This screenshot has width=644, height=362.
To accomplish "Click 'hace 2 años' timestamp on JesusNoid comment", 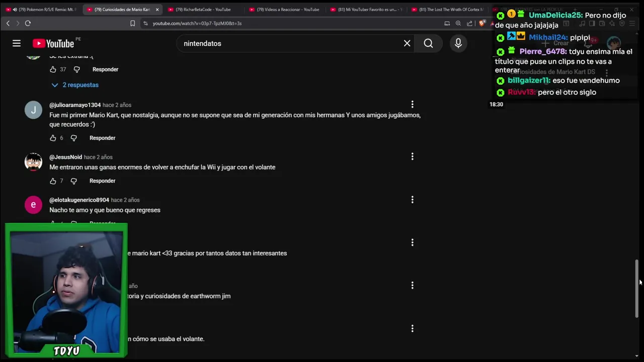I will pyautogui.click(x=98, y=157).
